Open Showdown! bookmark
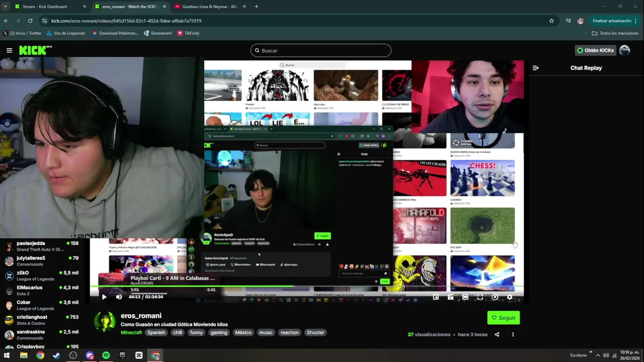This screenshot has height=362, width=644. [x=158, y=33]
